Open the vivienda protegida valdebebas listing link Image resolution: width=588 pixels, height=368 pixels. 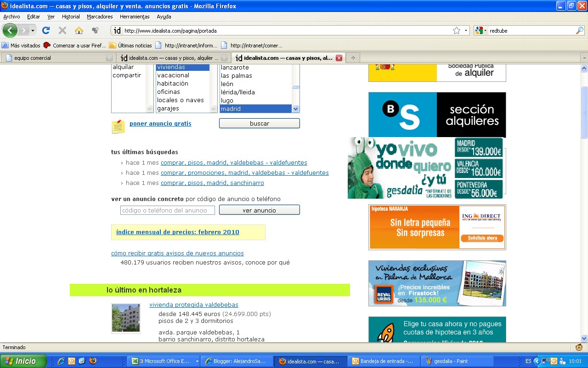194,305
